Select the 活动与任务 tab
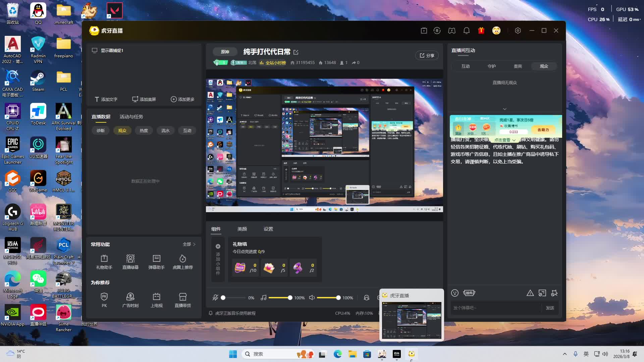Image resolution: width=644 pixels, height=362 pixels. tap(131, 117)
